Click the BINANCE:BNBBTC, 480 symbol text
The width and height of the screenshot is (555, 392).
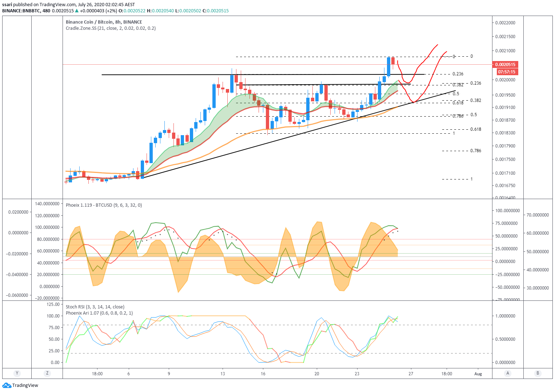26,11
